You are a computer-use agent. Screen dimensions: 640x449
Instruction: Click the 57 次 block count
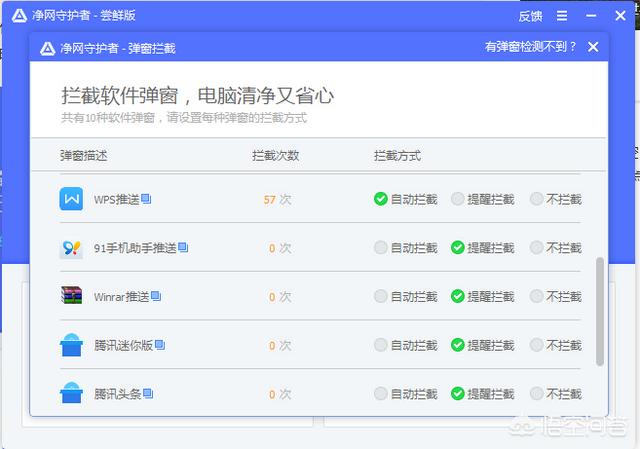click(278, 200)
